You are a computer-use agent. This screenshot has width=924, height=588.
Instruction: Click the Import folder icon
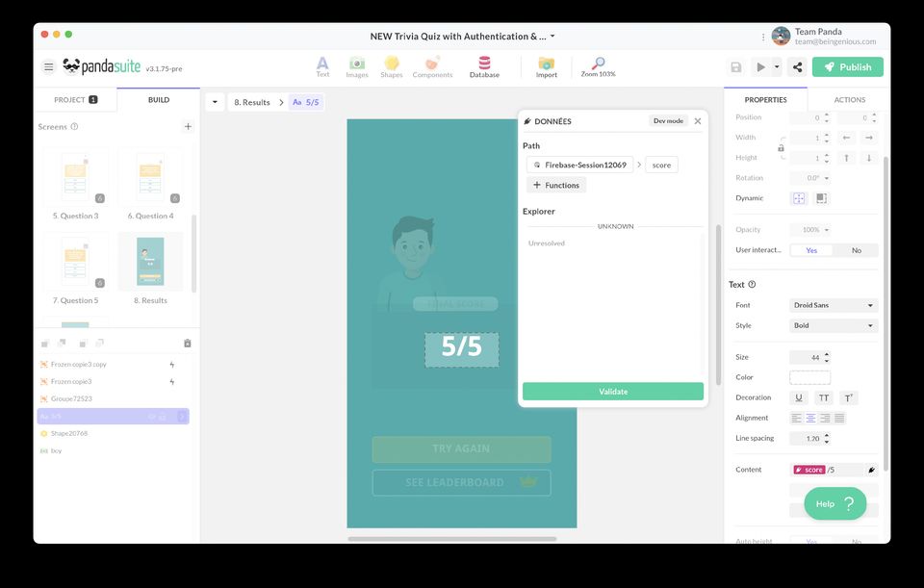tap(546, 65)
